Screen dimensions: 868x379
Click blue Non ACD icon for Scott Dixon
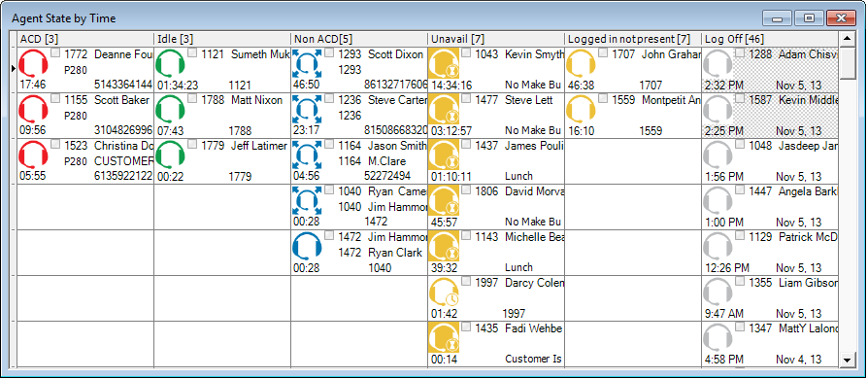click(x=307, y=63)
